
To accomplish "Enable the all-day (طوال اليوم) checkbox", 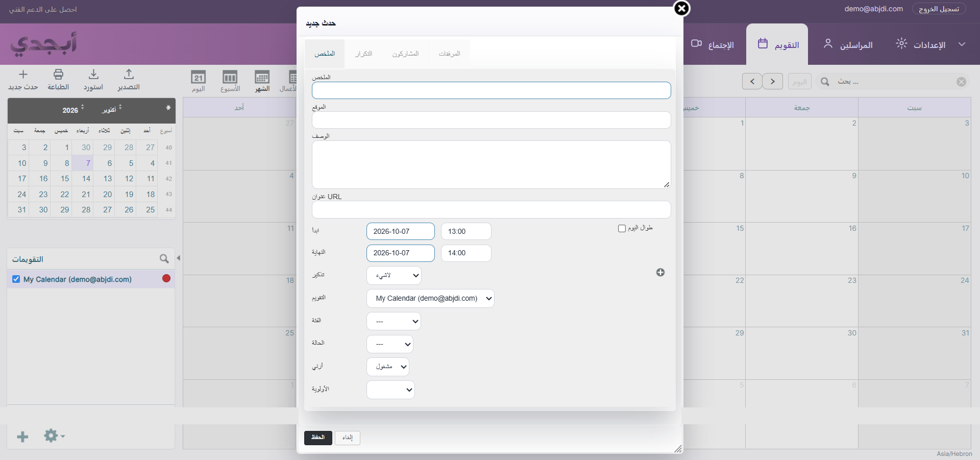I will 622,228.
